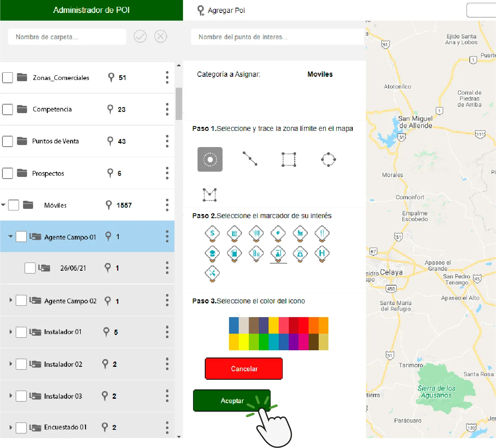Check the Zonas_Comerciales folder checkbox
Viewport: 496px width, 448px height.
tap(8, 78)
